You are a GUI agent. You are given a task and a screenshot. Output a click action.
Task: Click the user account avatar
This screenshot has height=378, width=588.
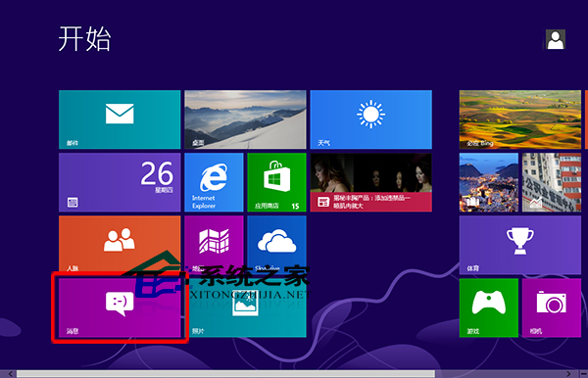point(556,40)
